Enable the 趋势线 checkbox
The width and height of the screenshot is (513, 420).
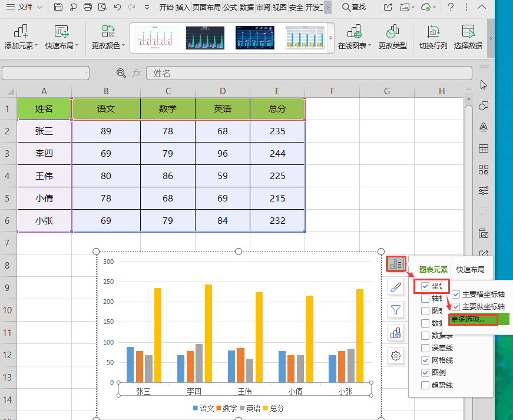[x=425, y=385]
